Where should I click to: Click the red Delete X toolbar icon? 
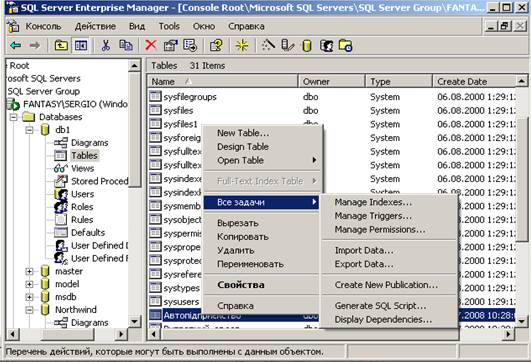[x=151, y=45]
